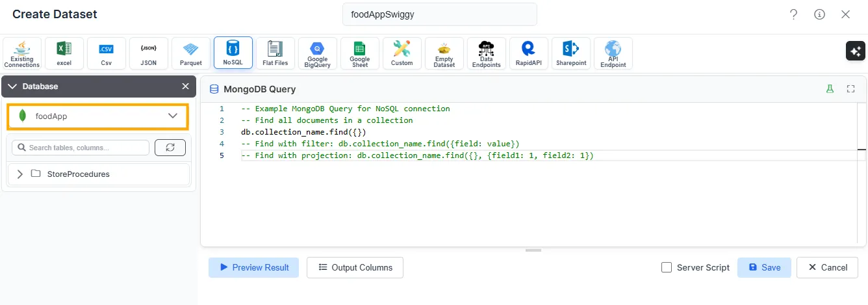Save the dataset
The height and width of the screenshot is (305, 868).
[764, 267]
